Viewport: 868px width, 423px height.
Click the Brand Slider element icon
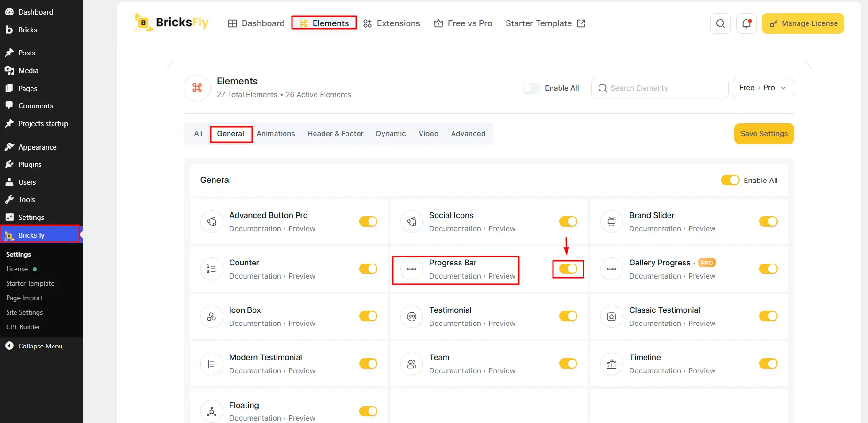612,221
